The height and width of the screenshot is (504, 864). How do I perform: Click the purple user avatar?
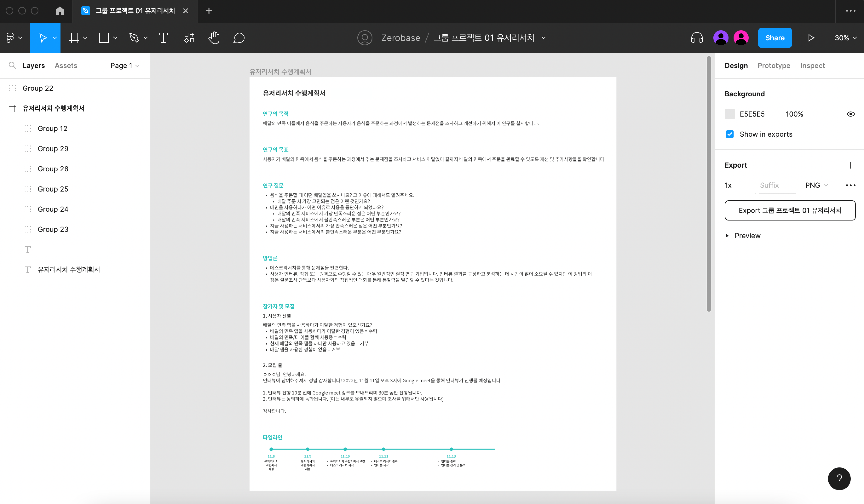(x=721, y=38)
